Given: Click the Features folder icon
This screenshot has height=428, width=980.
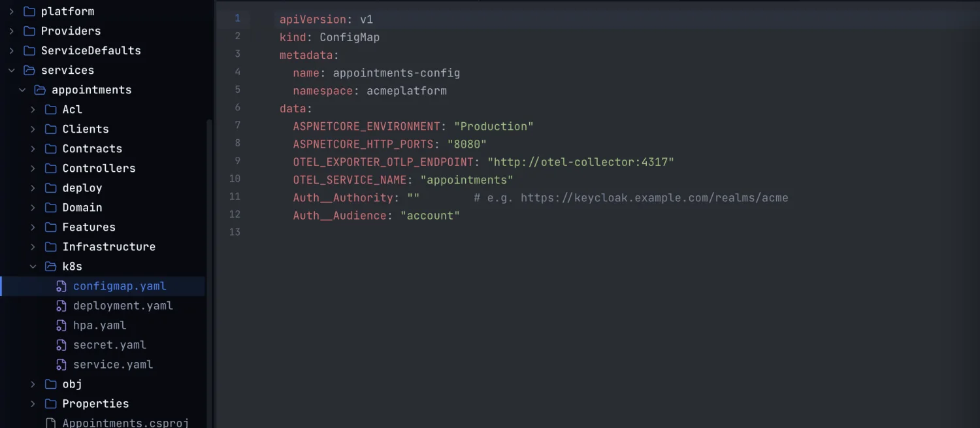Looking at the screenshot, I should pyautogui.click(x=50, y=227).
